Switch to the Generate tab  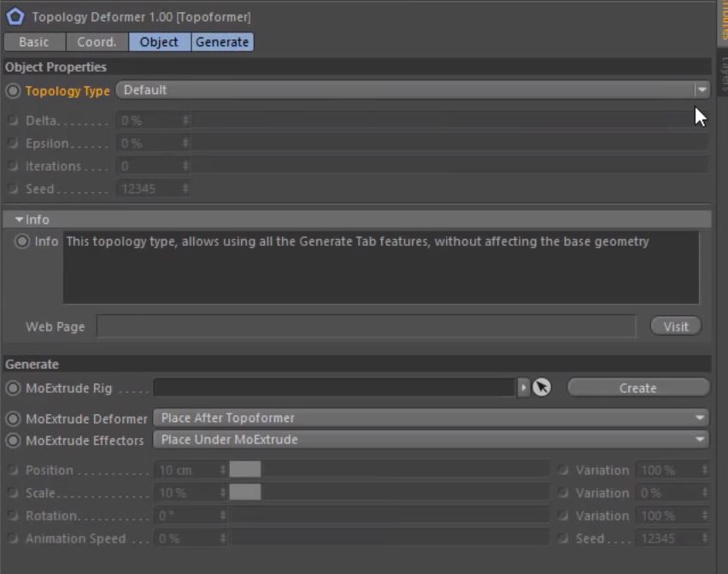[x=222, y=41]
